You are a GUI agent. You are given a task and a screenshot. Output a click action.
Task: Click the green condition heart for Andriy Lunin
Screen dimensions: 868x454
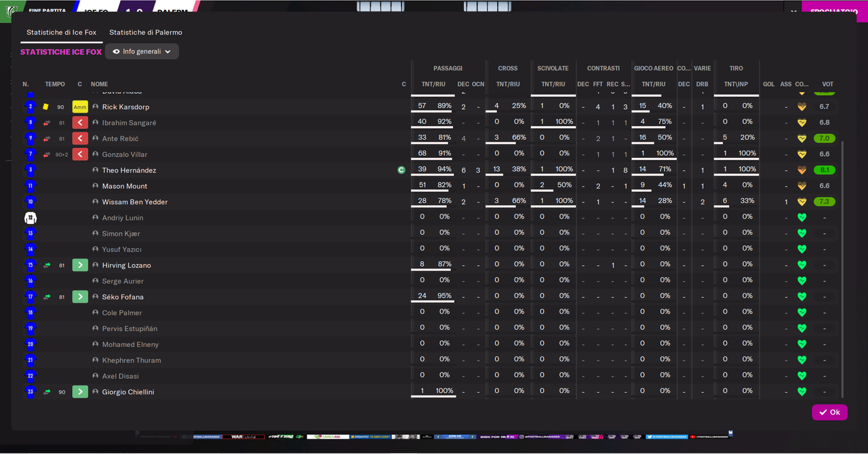(802, 218)
